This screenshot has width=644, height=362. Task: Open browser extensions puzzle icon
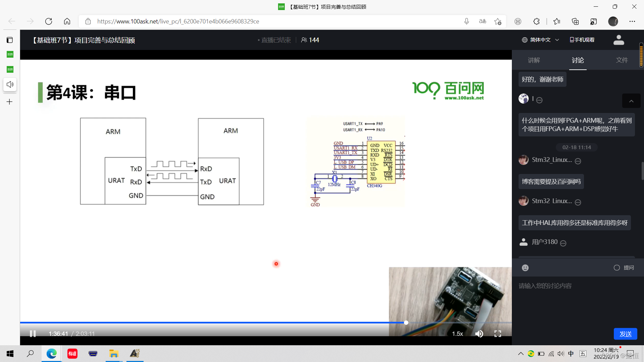coord(536,21)
